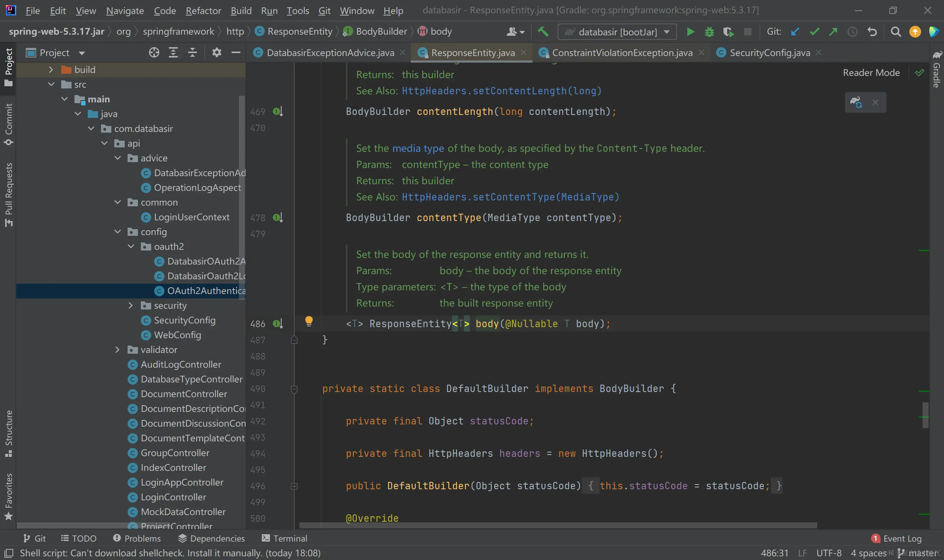Expand the security folder

[x=131, y=305]
